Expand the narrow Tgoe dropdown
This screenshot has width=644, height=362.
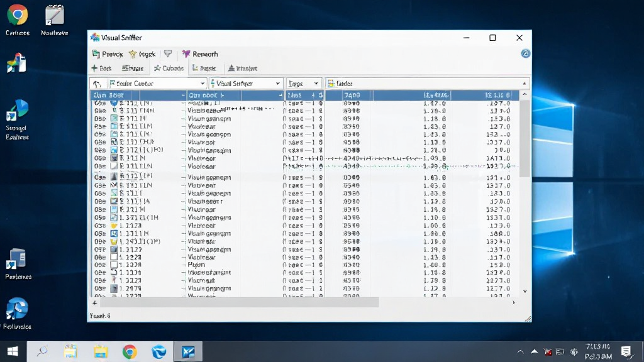tap(316, 84)
